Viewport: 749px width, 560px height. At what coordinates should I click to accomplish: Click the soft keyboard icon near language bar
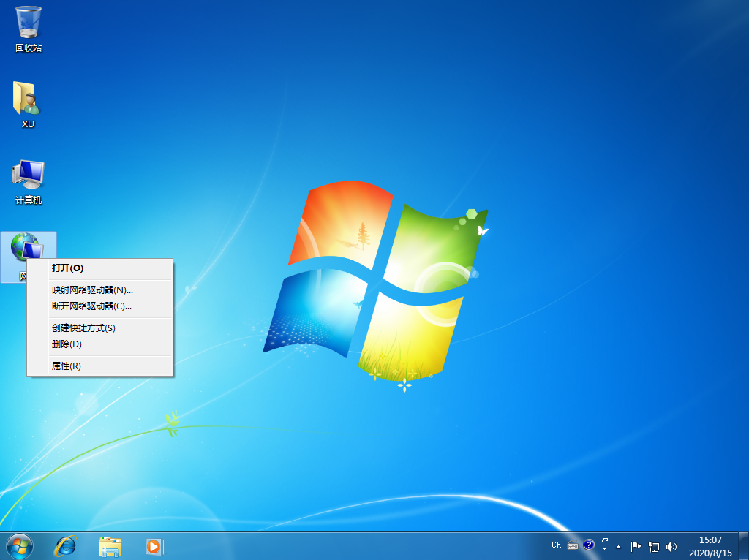click(572, 545)
